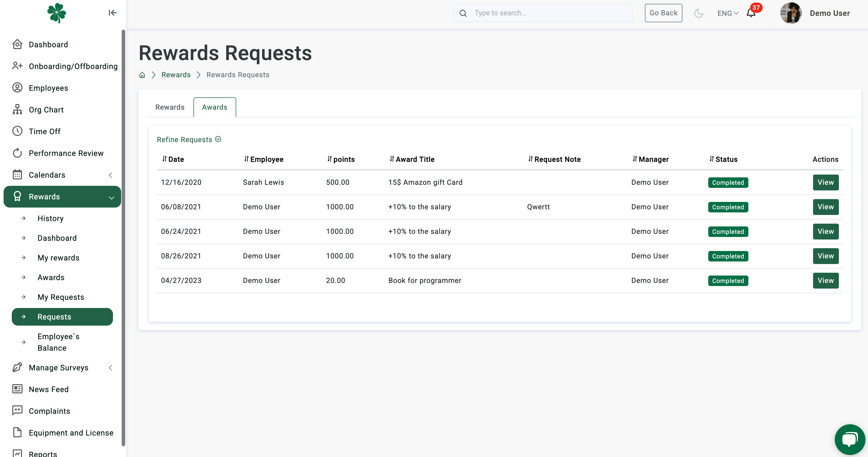Follow the Rewards breadcrumb link
Viewport: 868px width, 457px height.
pyautogui.click(x=176, y=75)
